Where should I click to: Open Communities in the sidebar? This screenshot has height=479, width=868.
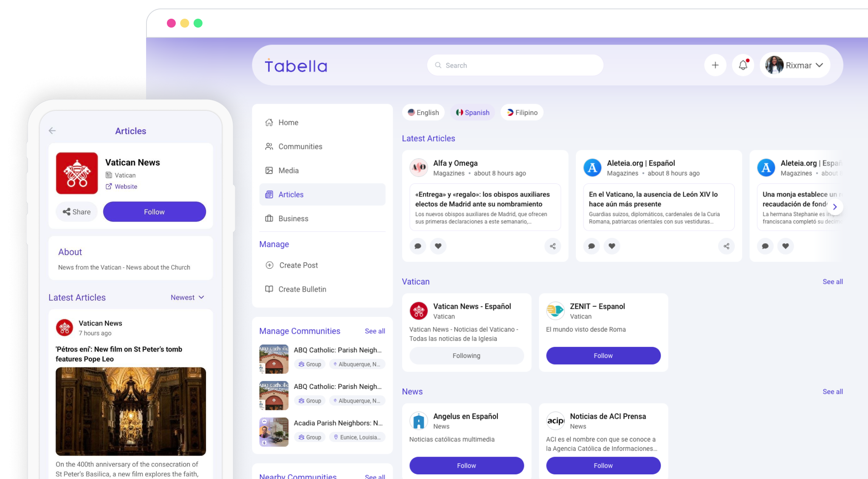322,147
